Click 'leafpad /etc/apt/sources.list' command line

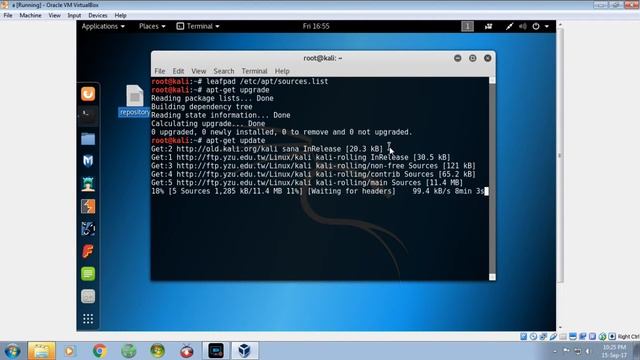[240, 81]
